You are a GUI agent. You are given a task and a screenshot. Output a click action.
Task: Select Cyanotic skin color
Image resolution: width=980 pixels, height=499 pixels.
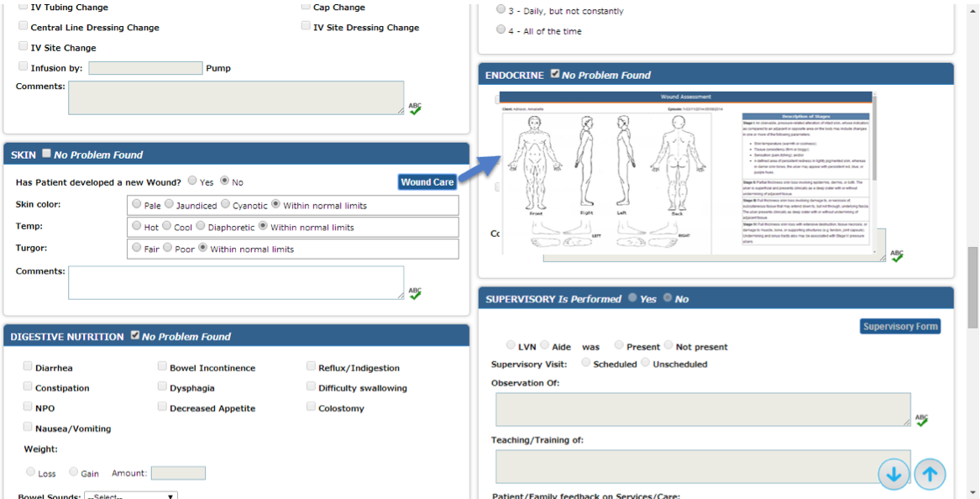[224, 204]
